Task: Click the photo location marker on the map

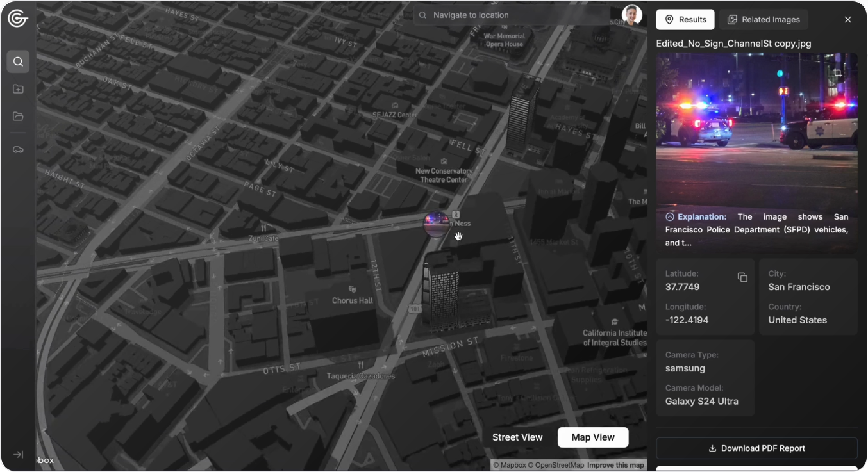Action: coord(437,224)
